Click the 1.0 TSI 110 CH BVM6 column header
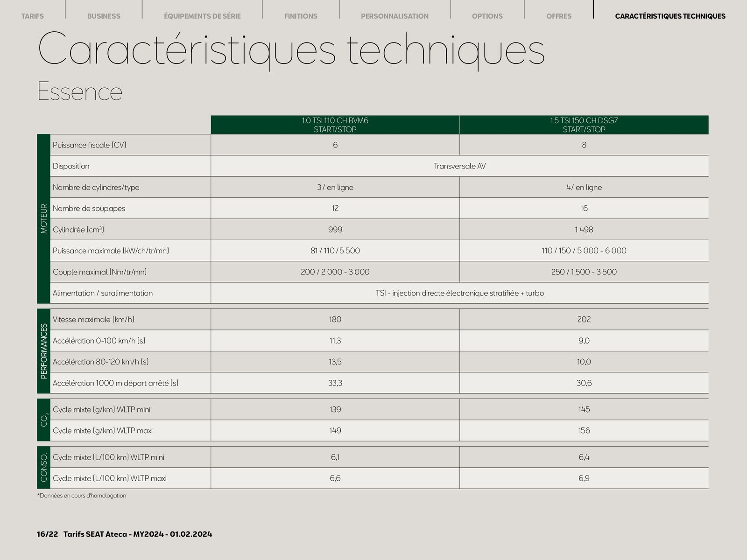747x560 pixels. (x=335, y=125)
